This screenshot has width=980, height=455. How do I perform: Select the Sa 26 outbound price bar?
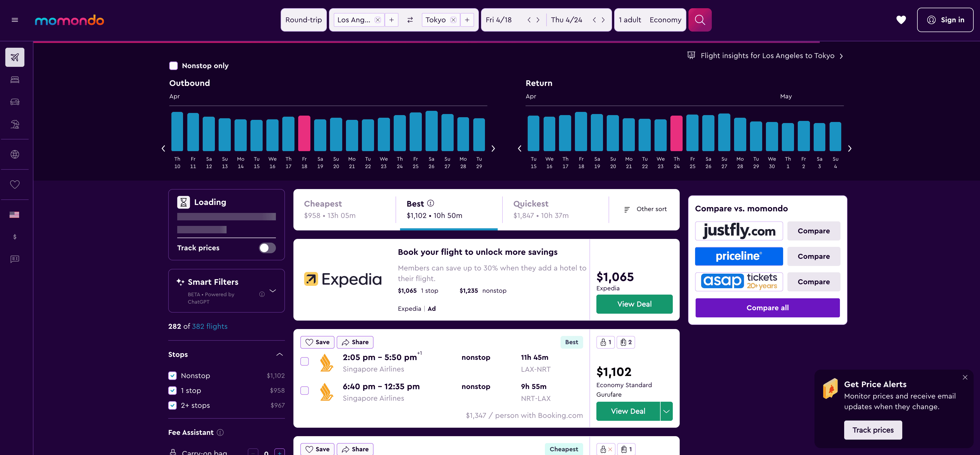pyautogui.click(x=431, y=131)
